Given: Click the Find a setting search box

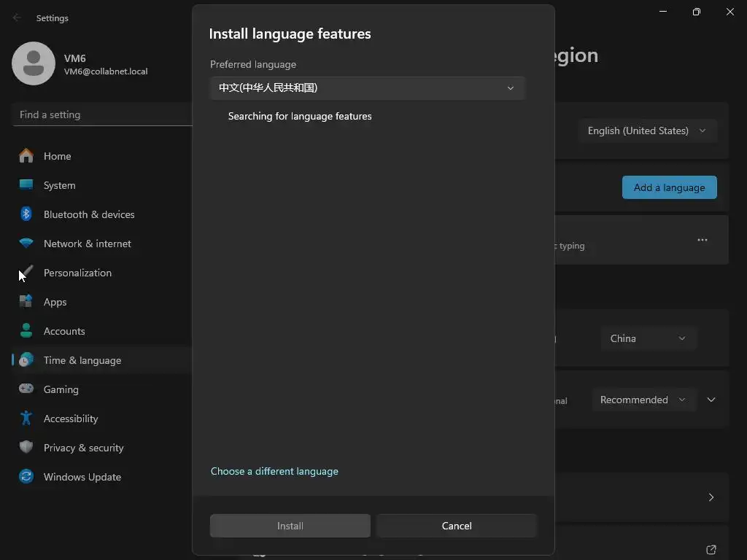Looking at the screenshot, I should tap(102, 114).
